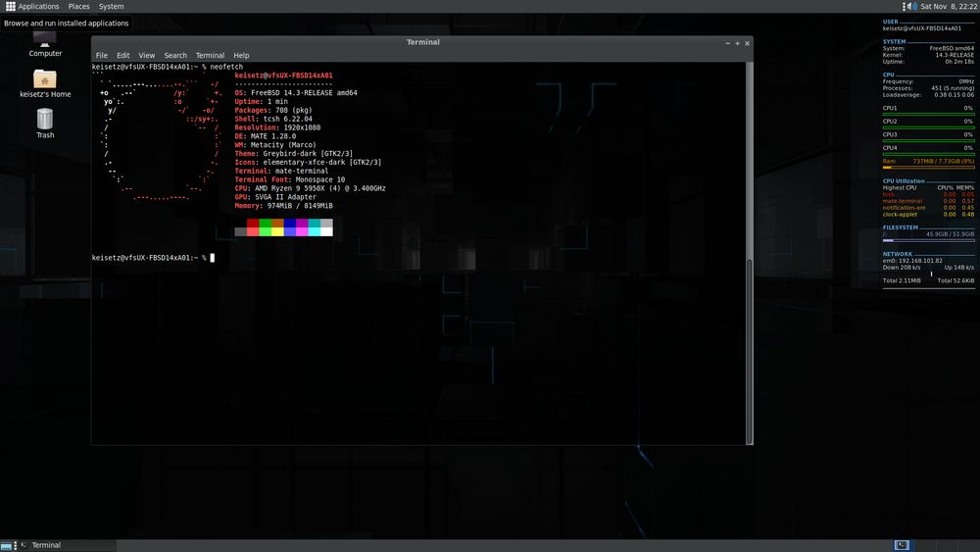Image resolution: width=980 pixels, height=552 pixels.
Task: Click the 'Icons: elementary-xfce-dark' line
Action: click(308, 163)
